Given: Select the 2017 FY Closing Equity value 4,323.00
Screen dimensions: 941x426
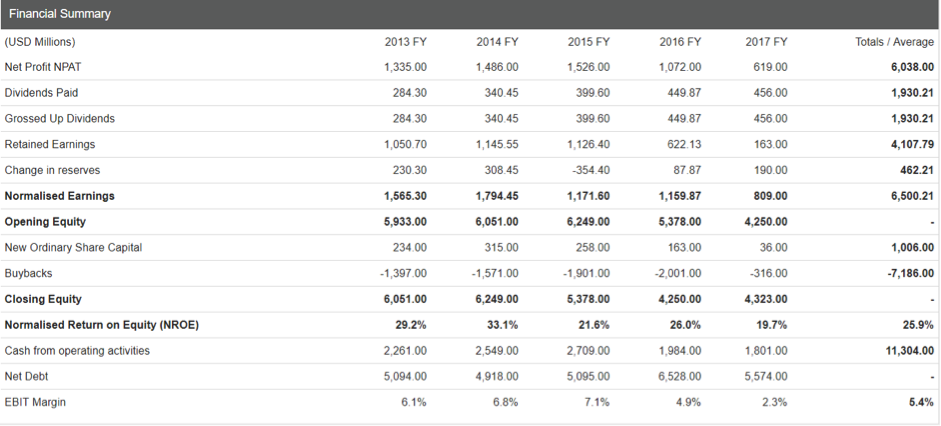Looking at the screenshot, I should 766,299.
